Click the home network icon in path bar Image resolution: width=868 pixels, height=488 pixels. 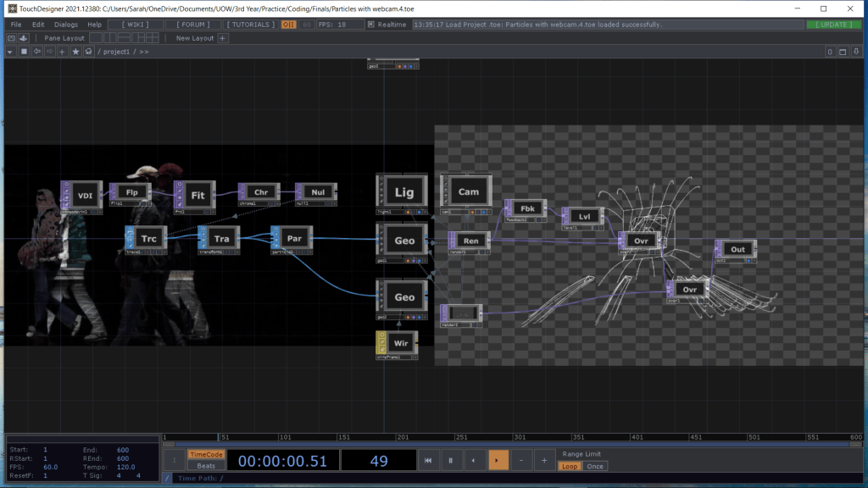[89, 52]
